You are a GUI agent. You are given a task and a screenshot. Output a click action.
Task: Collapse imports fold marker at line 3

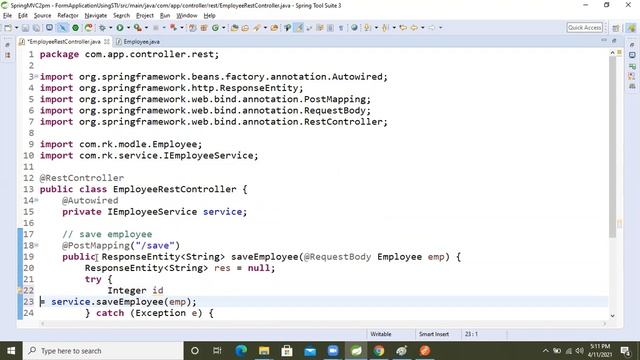(x=36, y=76)
